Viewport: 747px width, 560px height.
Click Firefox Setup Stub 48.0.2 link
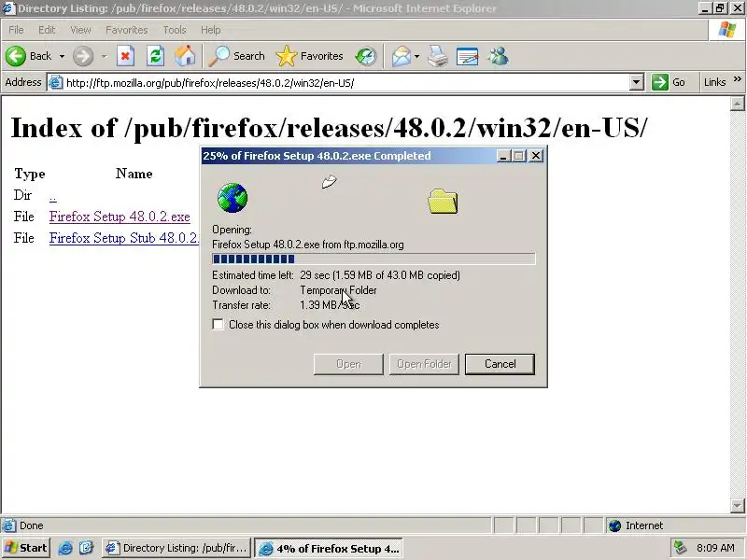tap(124, 238)
